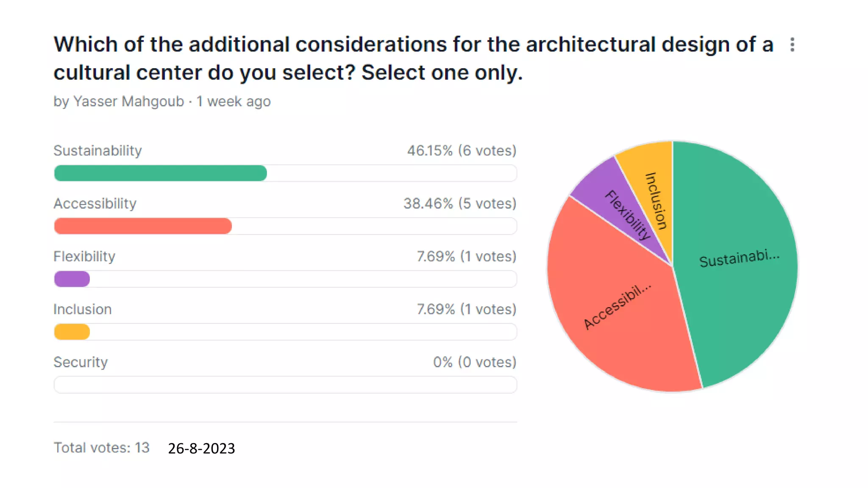Pick the Flexibility option label
Screen dimensions: 868x488
[x=84, y=257]
